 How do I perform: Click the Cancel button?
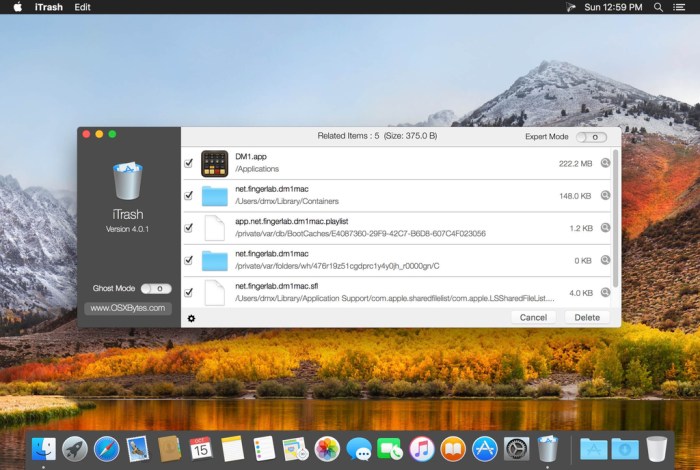[x=533, y=317]
